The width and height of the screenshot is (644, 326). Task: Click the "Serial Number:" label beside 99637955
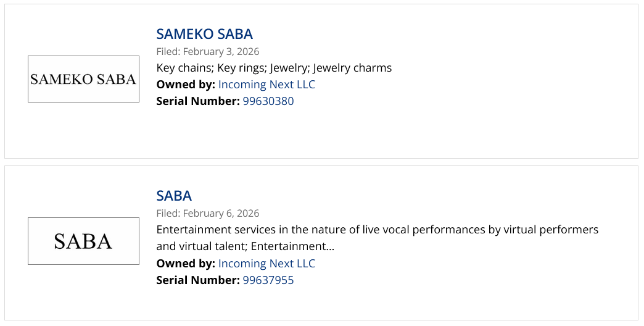(x=197, y=280)
